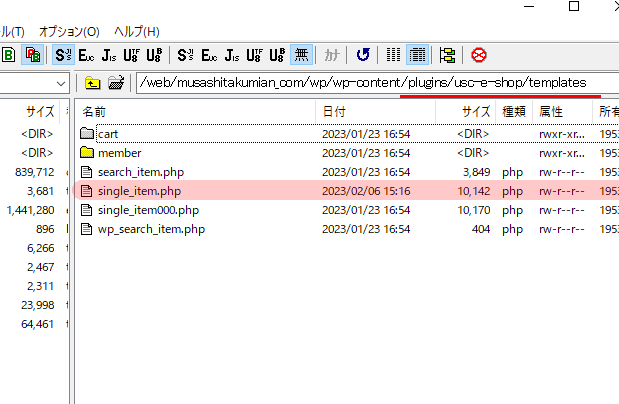
Task: Go up to parent folder on the host
Action: pyautogui.click(x=92, y=83)
